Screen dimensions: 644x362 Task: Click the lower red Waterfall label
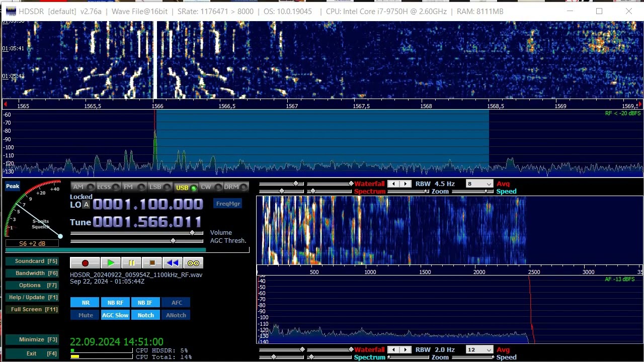[369, 349]
